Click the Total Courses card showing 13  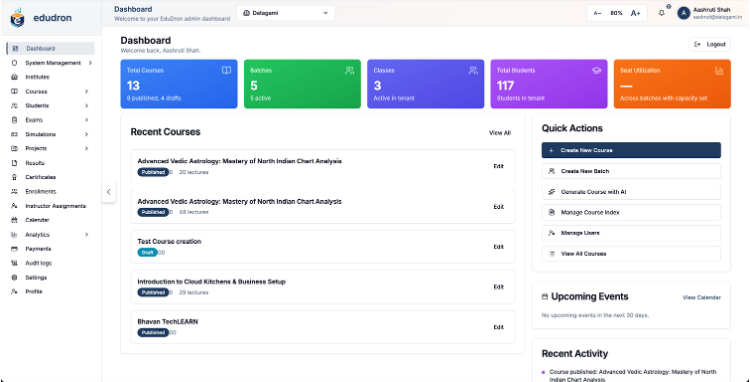click(179, 84)
